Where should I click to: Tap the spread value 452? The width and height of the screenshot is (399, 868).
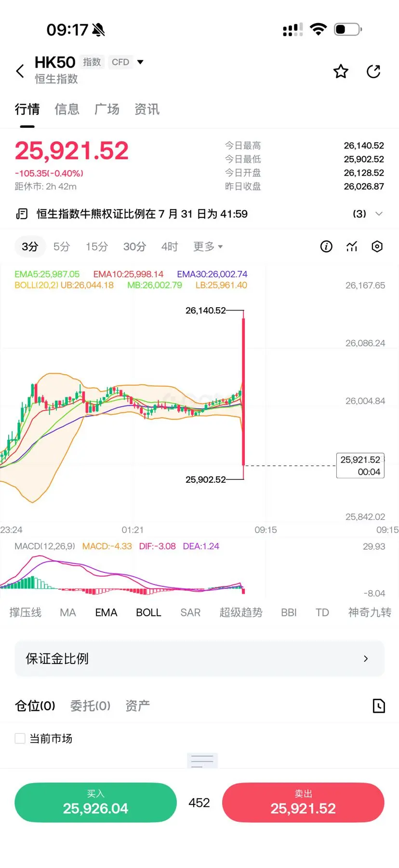click(x=199, y=802)
